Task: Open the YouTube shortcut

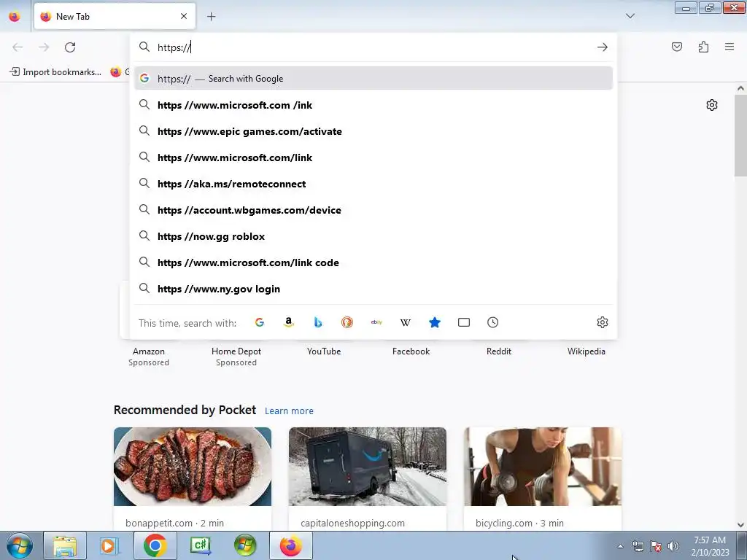Action: 324,351
